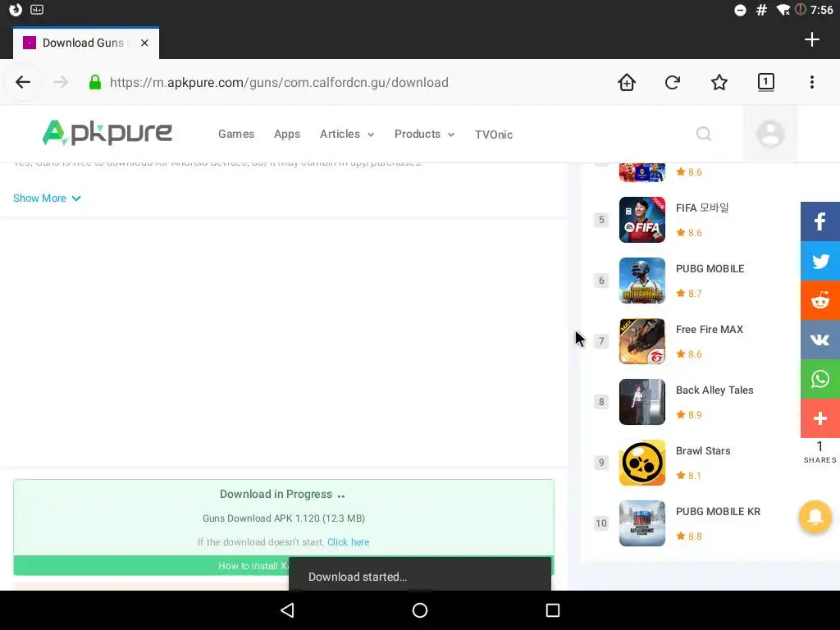Open Back Alley Tales title link
Image resolution: width=840 pixels, height=630 pixels.
714,390
